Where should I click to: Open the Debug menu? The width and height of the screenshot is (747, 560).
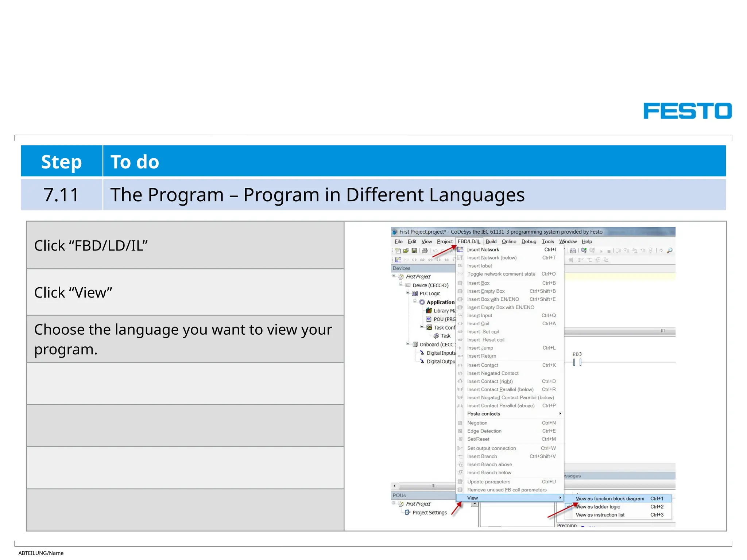coord(529,241)
